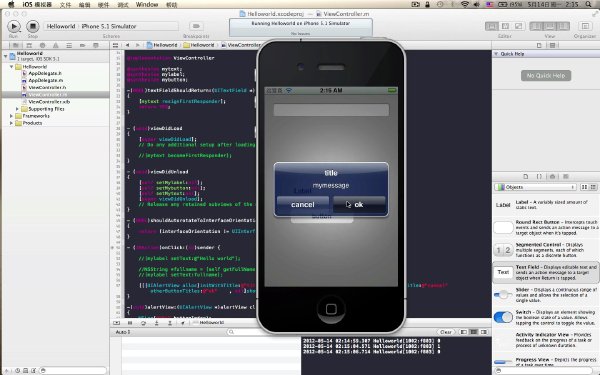
Task: Select ViewController.h in navigator
Action: tap(47, 88)
